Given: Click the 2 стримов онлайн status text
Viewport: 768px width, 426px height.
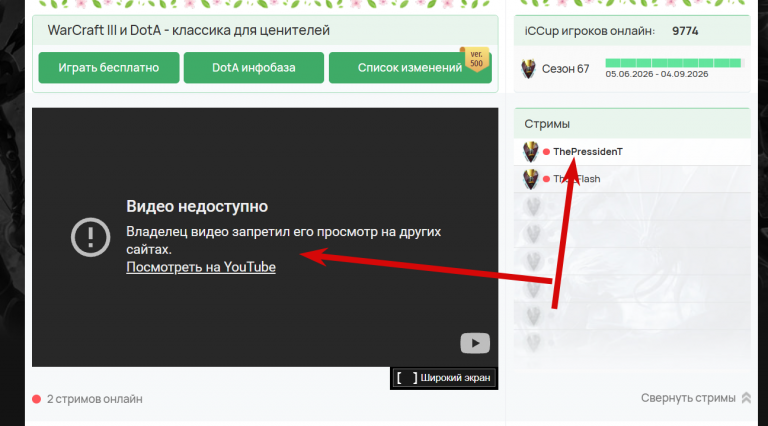Looking at the screenshot, I should [95, 399].
